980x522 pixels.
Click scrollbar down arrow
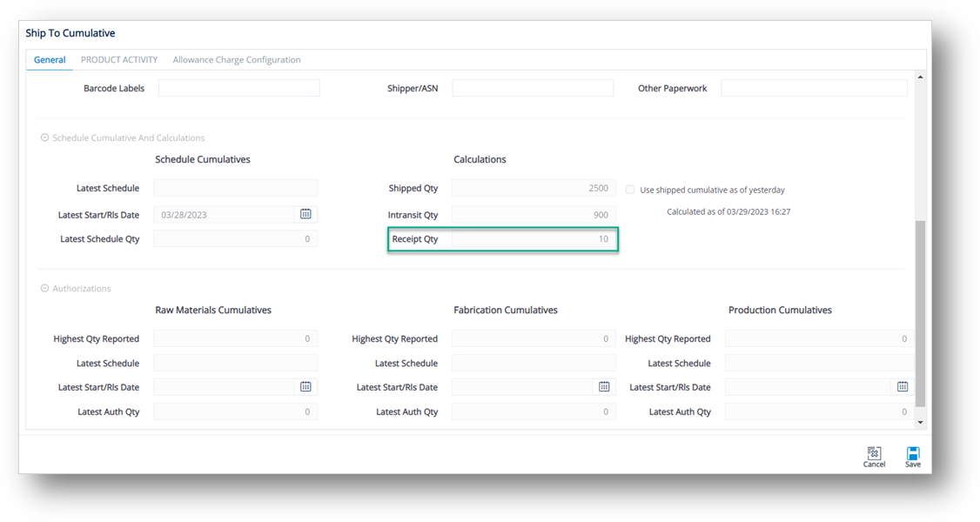[920, 423]
